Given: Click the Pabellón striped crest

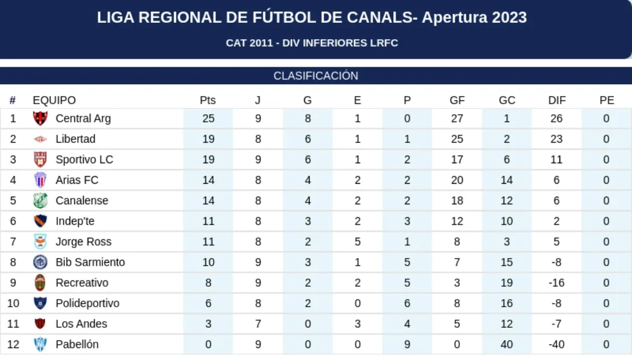Looking at the screenshot, I should [40, 344].
